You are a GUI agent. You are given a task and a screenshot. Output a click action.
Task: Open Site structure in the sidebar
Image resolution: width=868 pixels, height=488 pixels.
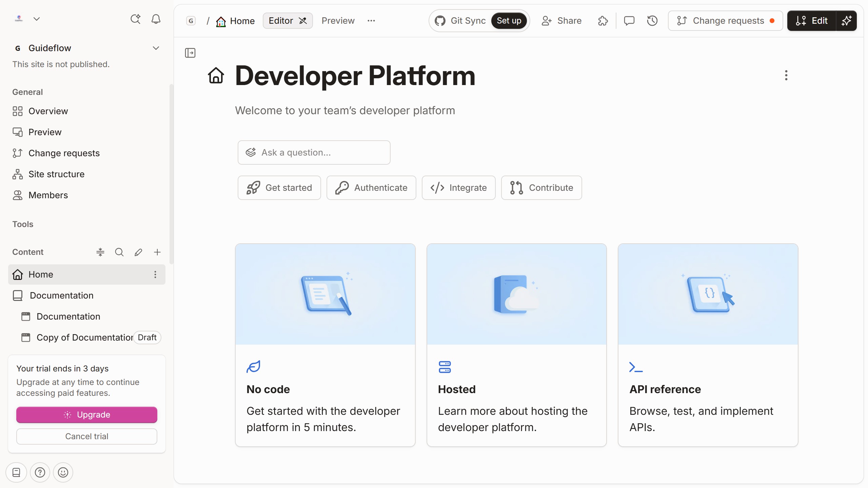point(87,174)
